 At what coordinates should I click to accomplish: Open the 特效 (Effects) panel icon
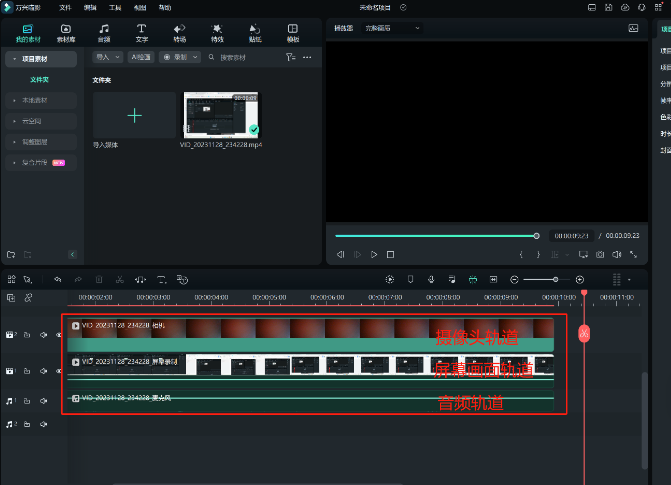[x=217, y=32]
